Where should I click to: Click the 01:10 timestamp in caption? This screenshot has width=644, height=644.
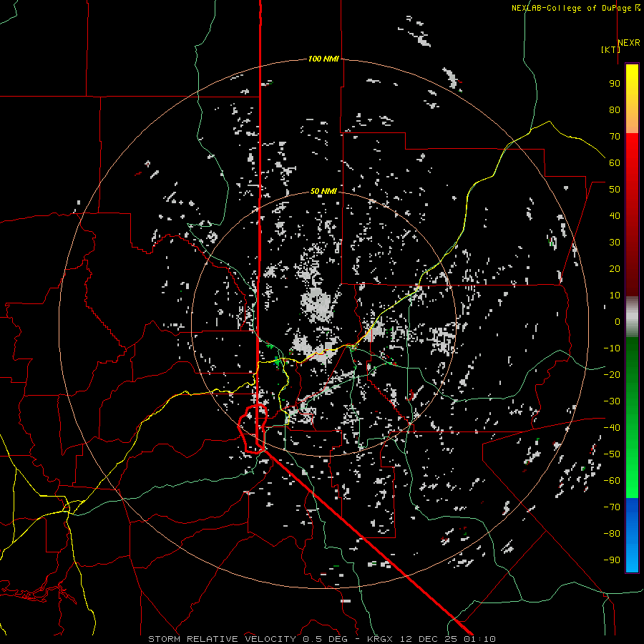[x=479, y=639]
